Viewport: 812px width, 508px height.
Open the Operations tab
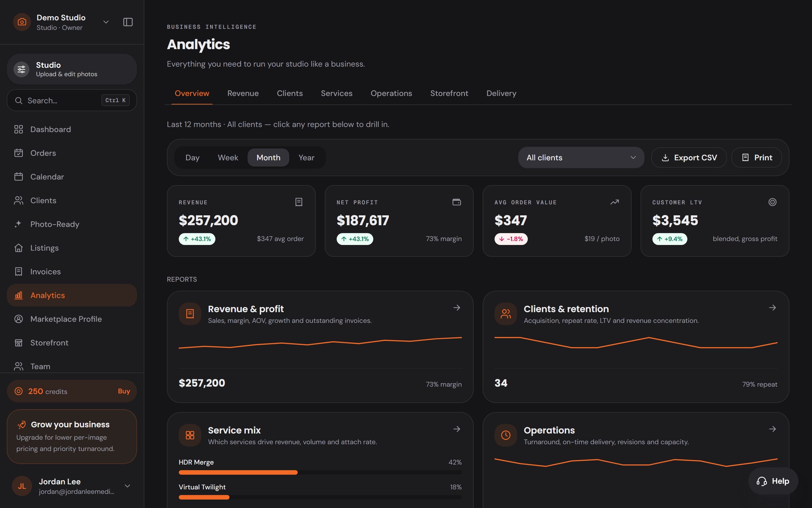(391, 93)
